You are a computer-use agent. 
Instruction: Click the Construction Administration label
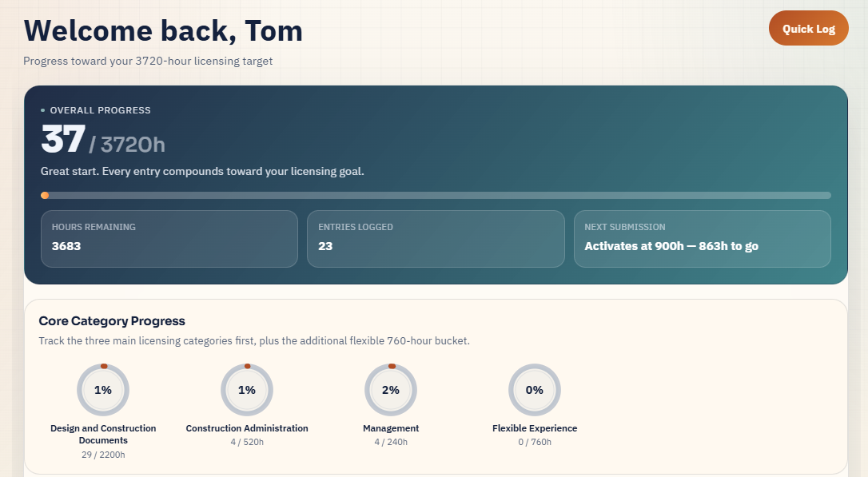pyautogui.click(x=247, y=428)
